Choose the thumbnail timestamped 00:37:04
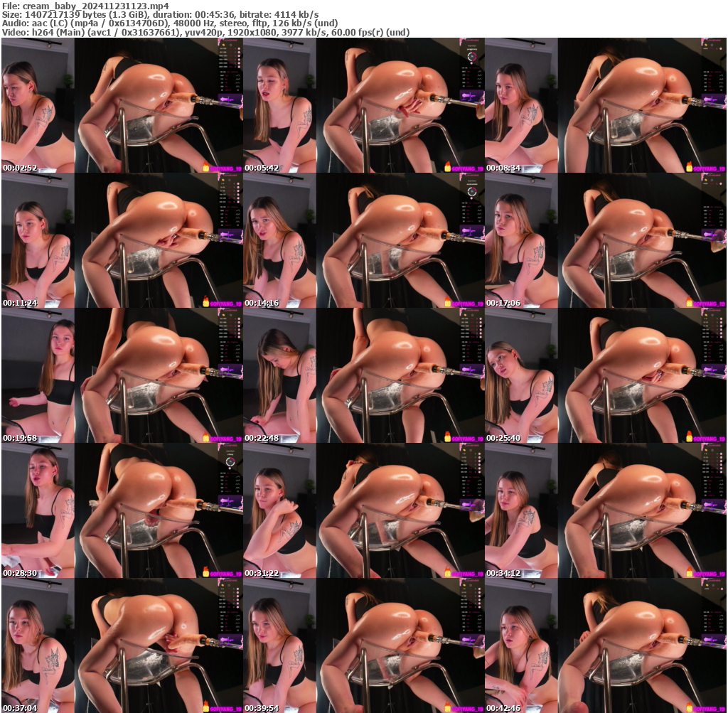This screenshot has height=713, width=728. (122, 645)
